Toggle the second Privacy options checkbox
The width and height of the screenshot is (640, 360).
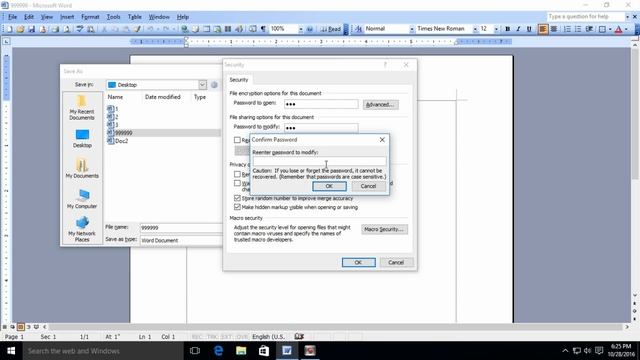pos(237,183)
